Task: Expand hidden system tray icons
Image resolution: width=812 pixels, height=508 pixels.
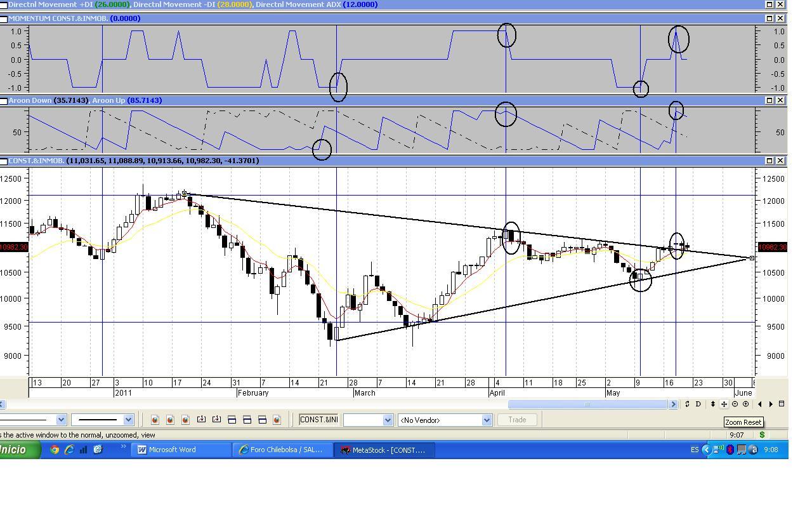Action: 706,450
